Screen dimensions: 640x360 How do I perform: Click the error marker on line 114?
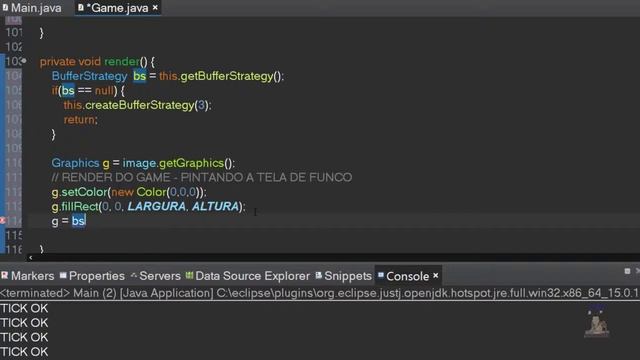(3, 221)
